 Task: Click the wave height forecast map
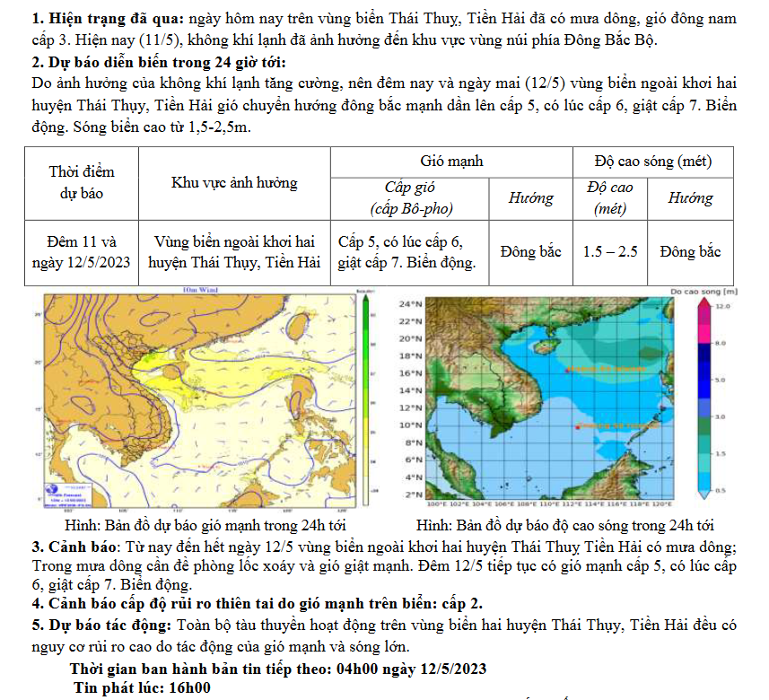(552, 399)
